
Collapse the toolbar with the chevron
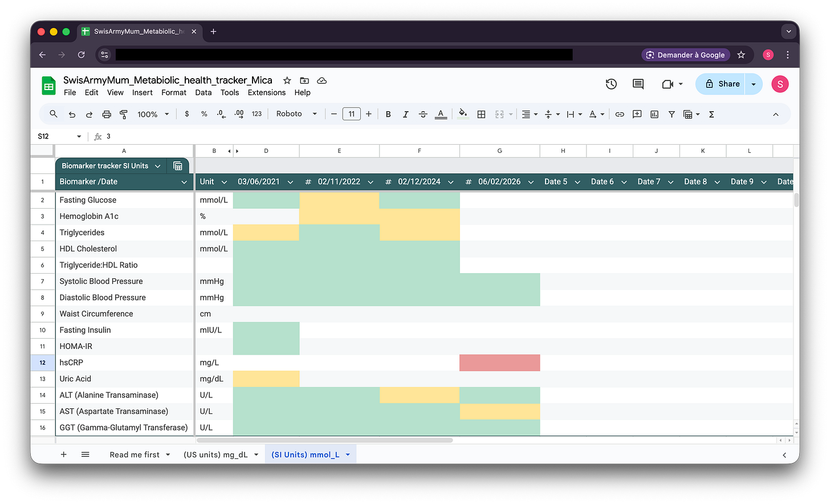point(776,114)
